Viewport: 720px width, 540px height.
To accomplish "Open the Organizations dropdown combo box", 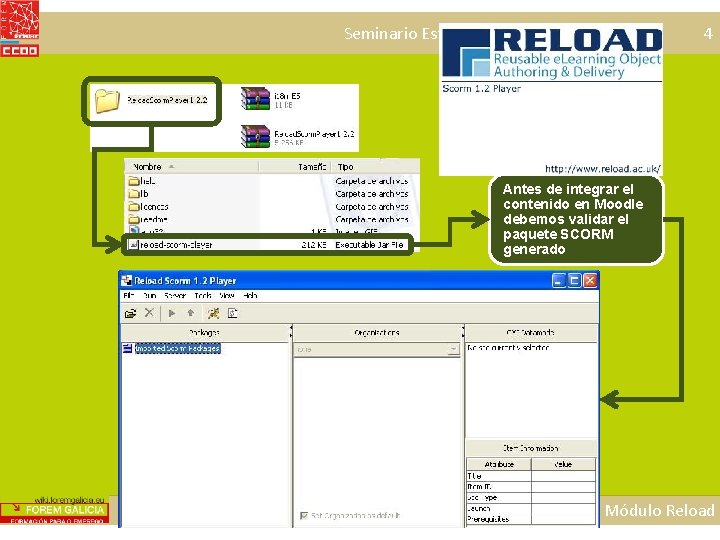I will [377, 350].
